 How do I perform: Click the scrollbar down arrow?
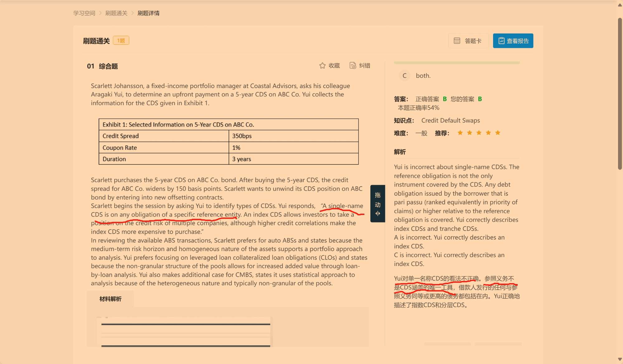[620, 359]
